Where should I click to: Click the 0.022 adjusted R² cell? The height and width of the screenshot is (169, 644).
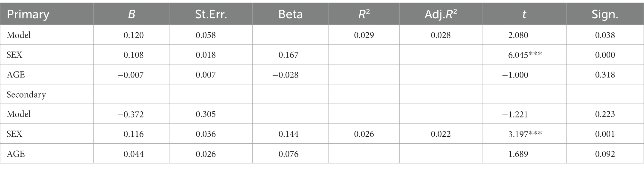pyautogui.click(x=441, y=134)
